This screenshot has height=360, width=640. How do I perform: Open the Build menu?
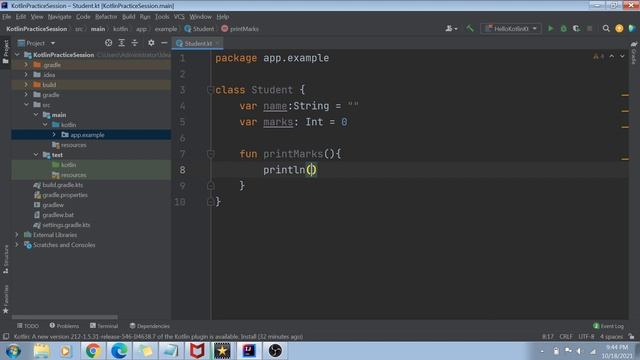pyautogui.click(x=129, y=17)
